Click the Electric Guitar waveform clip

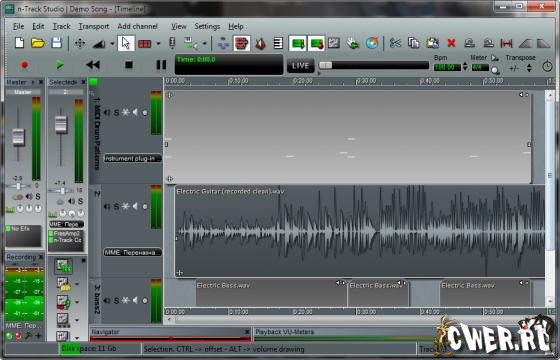pos(360,231)
